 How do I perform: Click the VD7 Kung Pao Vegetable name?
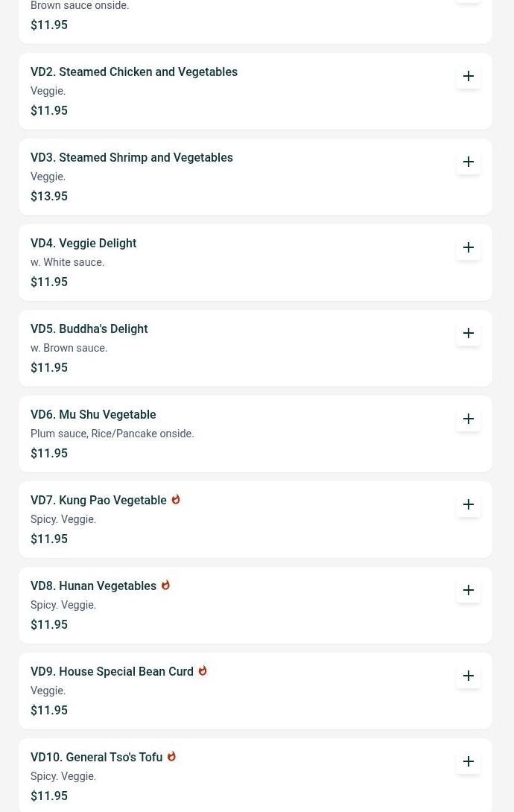pos(98,501)
